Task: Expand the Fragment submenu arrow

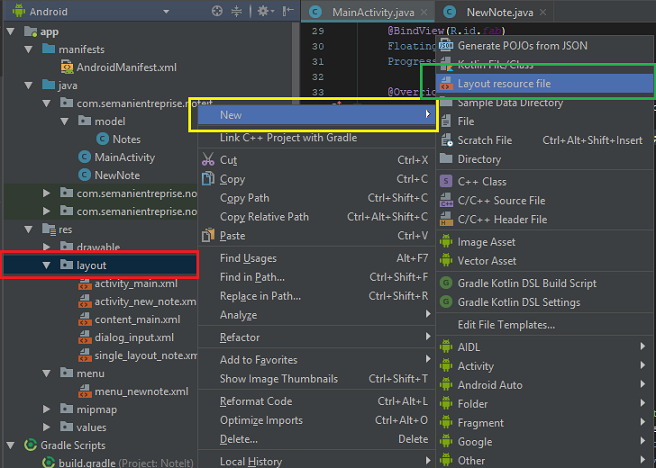Action: tap(642, 422)
